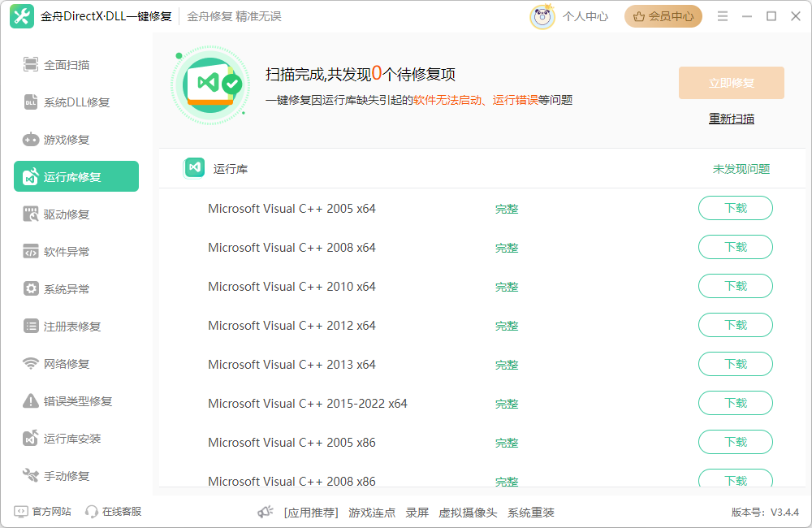The width and height of the screenshot is (812, 528).
Task: Open the hamburger menu at top right
Action: pos(722,15)
